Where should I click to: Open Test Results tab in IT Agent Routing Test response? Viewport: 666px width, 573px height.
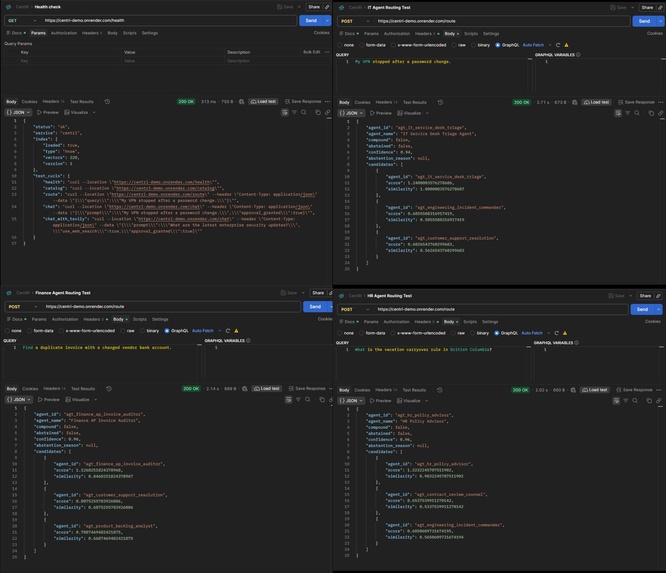pyautogui.click(x=415, y=102)
